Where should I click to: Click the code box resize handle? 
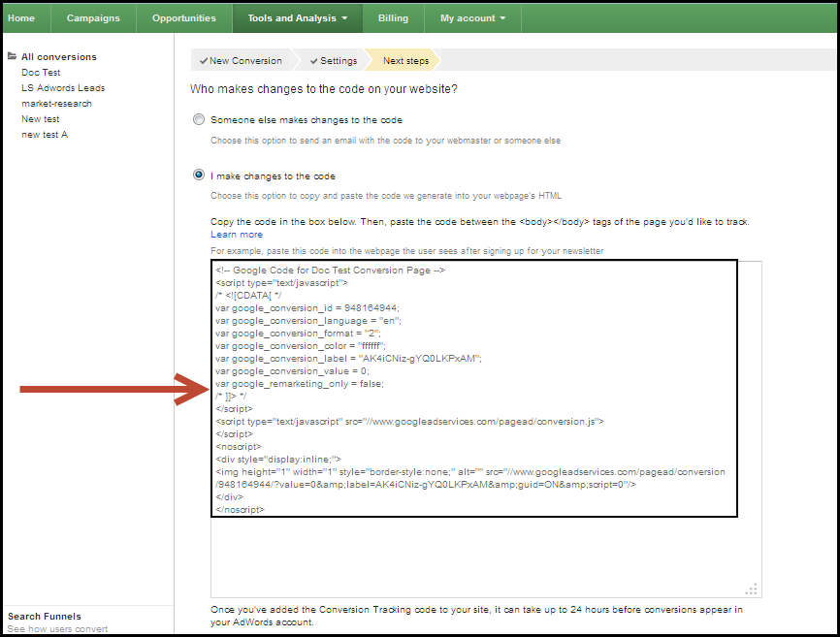click(x=750, y=588)
